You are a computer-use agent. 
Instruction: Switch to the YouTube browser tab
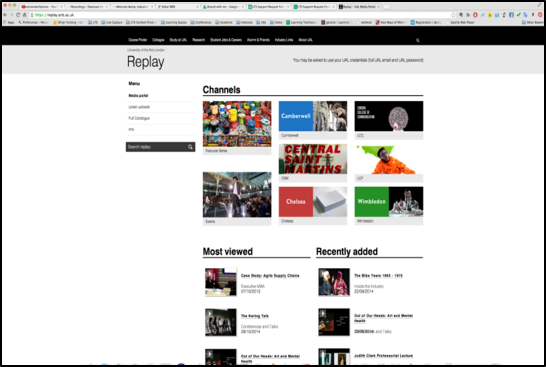[42, 7]
